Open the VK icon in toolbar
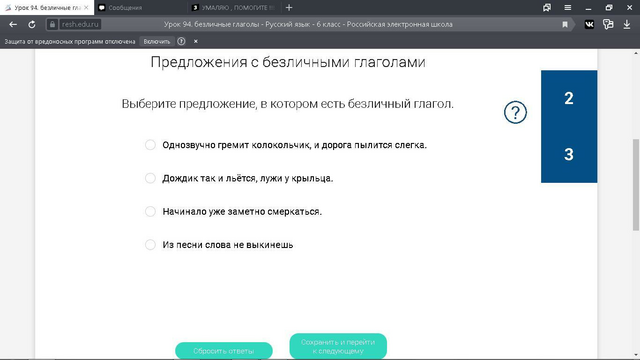This screenshot has height=360, width=640. pyautogui.click(x=589, y=24)
